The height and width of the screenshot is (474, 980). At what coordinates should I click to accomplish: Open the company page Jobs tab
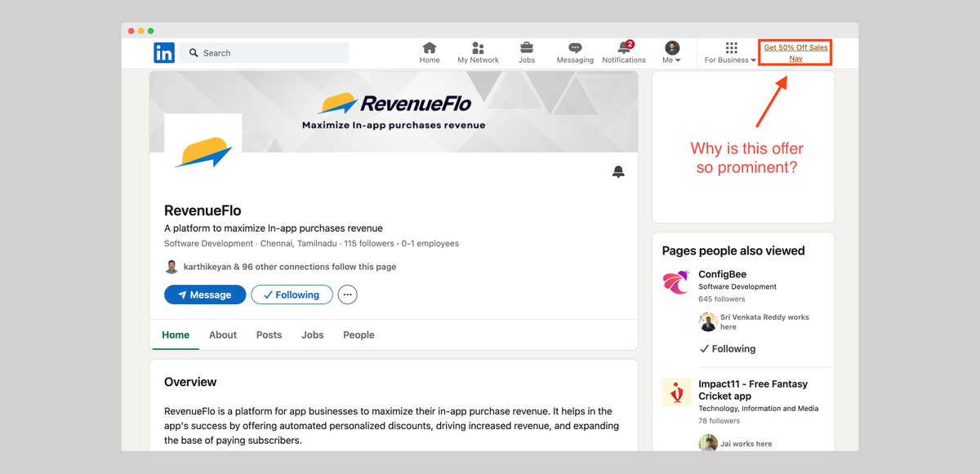[313, 334]
